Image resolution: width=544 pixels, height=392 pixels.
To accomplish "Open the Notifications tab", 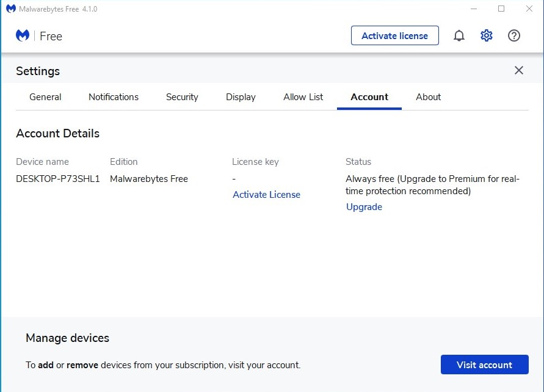I will tap(114, 97).
